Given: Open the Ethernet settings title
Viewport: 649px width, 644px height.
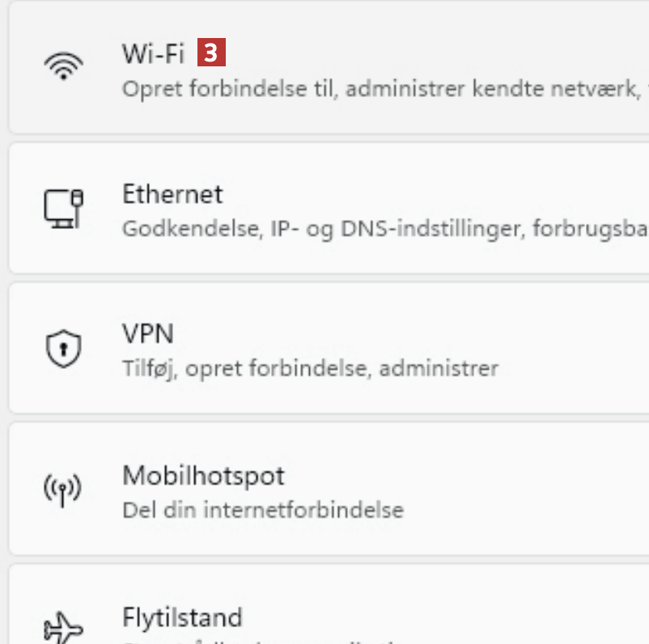Looking at the screenshot, I should tap(172, 194).
